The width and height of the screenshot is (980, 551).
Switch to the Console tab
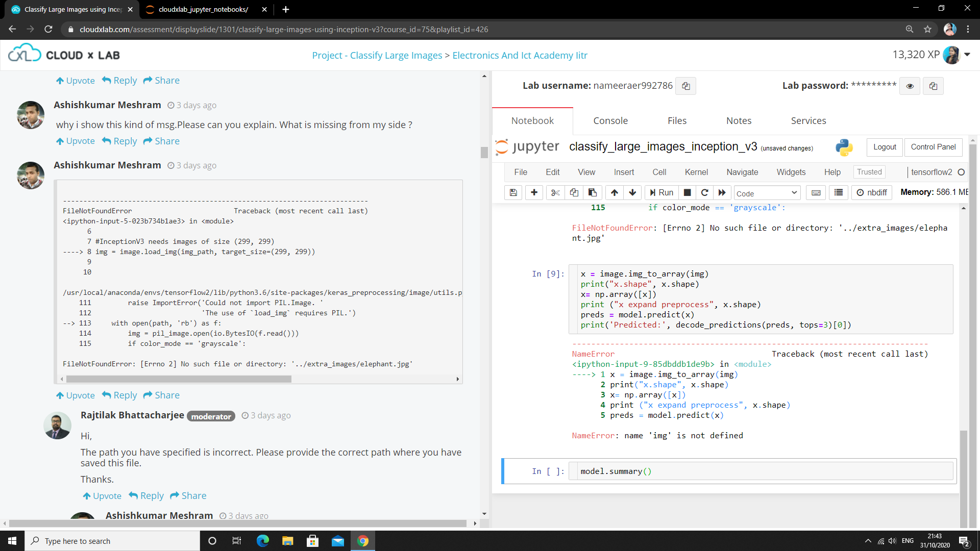pyautogui.click(x=610, y=120)
